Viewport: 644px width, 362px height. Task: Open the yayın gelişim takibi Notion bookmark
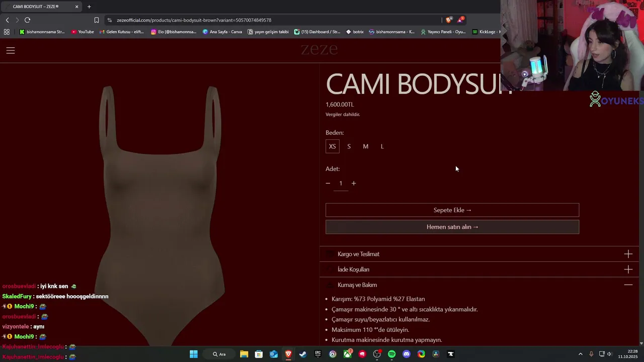(268, 32)
